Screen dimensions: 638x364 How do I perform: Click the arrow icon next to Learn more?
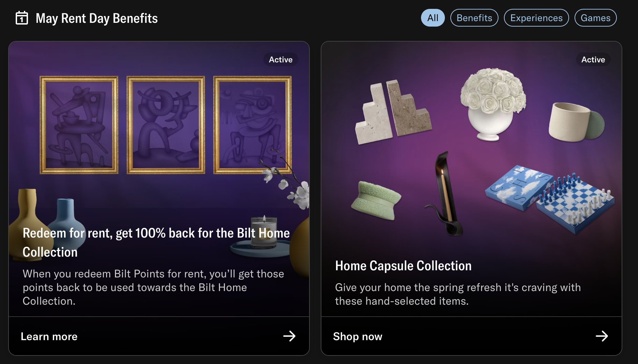(x=289, y=336)
